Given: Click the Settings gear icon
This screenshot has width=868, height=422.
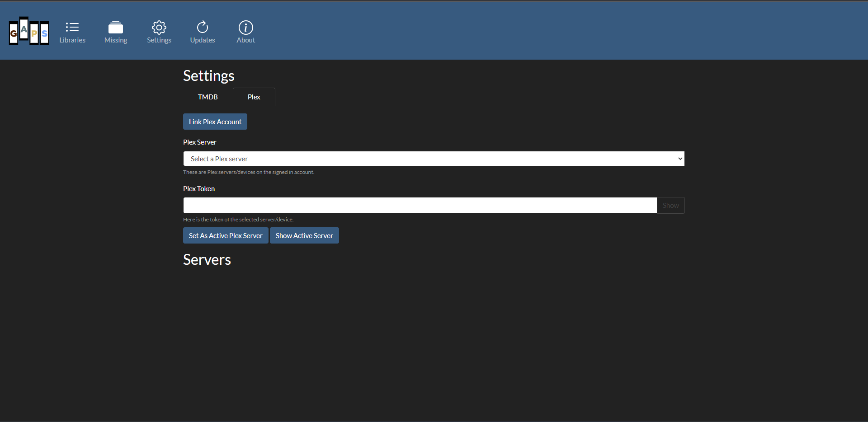Looking at the screenshot, I should tap(159, 28).
